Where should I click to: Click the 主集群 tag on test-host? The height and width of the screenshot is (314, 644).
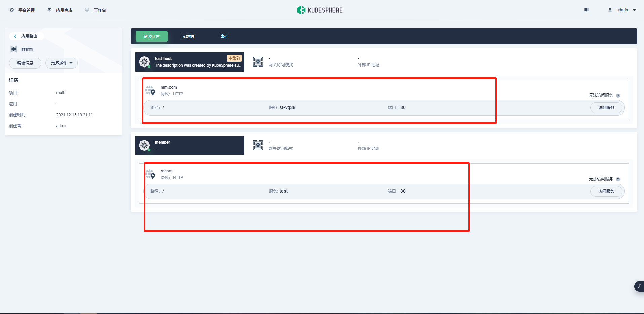point(234,58)
